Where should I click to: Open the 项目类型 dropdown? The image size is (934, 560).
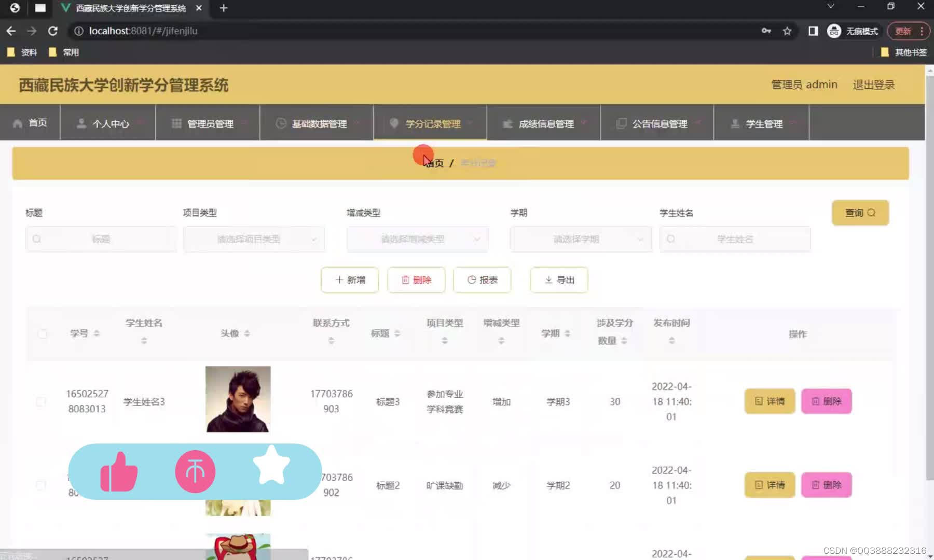click(253, 239)
